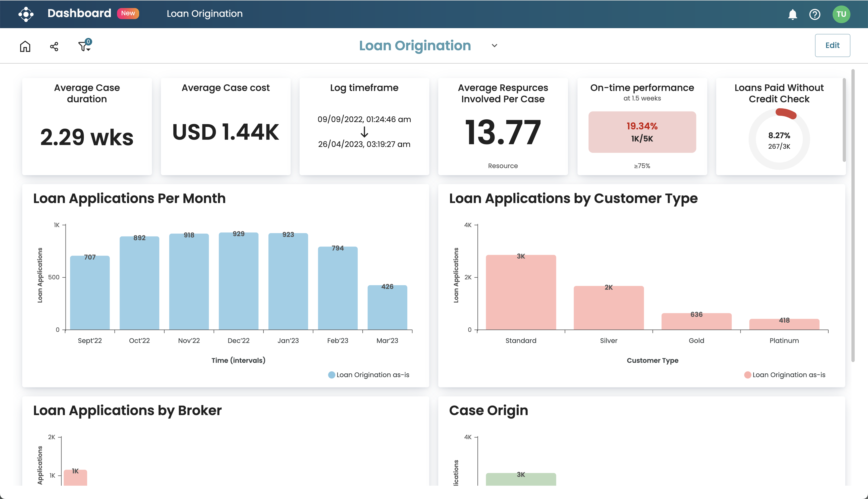This screenshot has width=868, height=499.
Task: Click the Mar'23 bar labeled 426
Action: pos(388,308)
